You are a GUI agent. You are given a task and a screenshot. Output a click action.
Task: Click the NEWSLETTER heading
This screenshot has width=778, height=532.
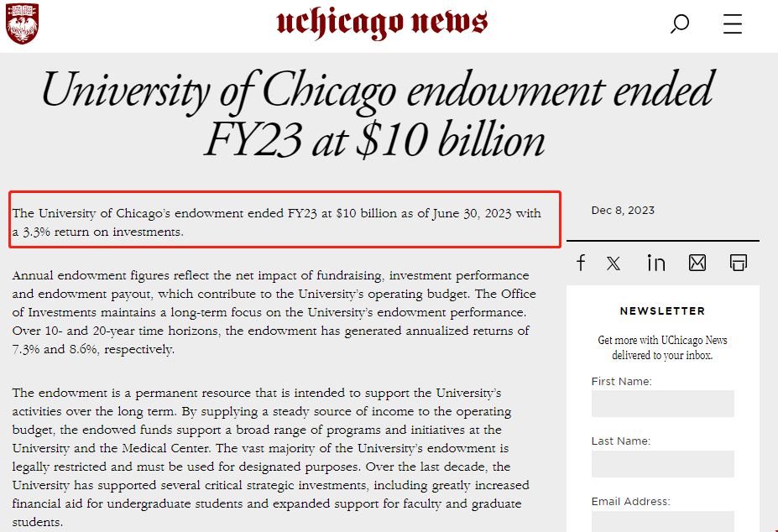point(662,310)
